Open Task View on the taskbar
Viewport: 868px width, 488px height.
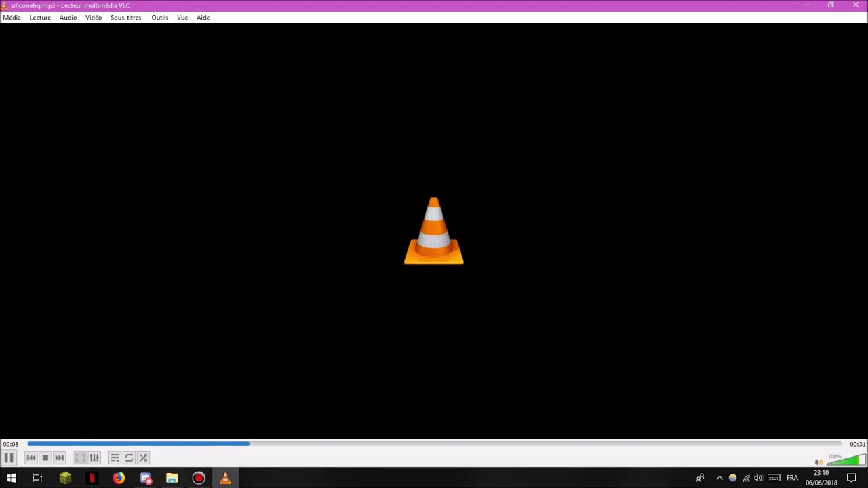coord(38,478)
